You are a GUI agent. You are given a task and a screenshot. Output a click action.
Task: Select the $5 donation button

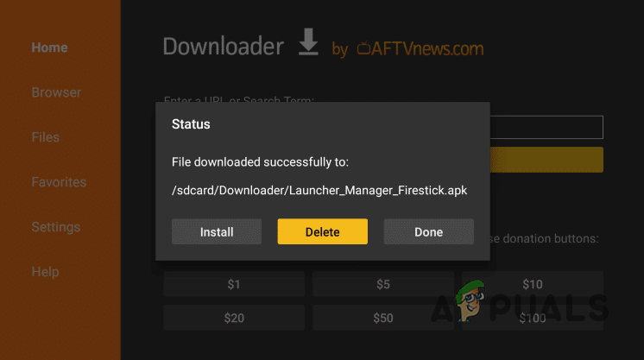pos(383,284)
